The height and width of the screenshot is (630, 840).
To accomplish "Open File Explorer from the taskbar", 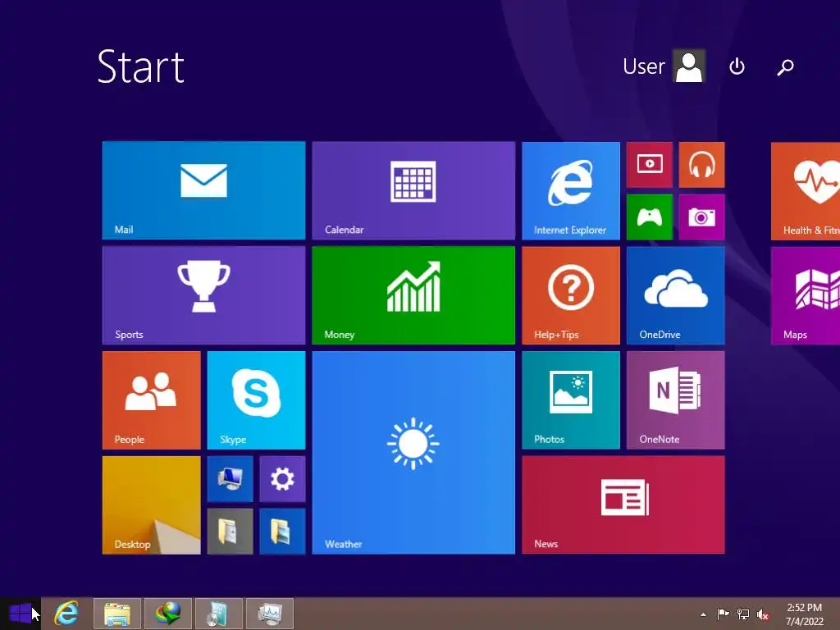I will 117,614.
